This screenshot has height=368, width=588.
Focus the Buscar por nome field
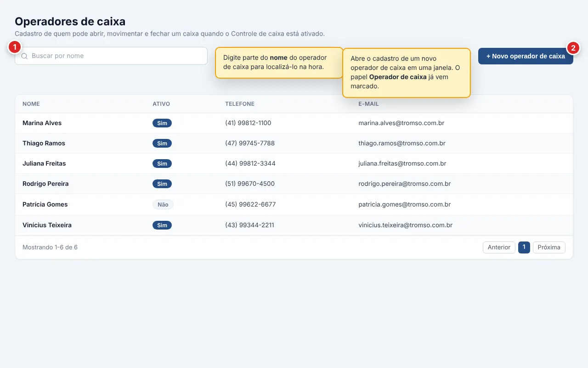[111, 56]
